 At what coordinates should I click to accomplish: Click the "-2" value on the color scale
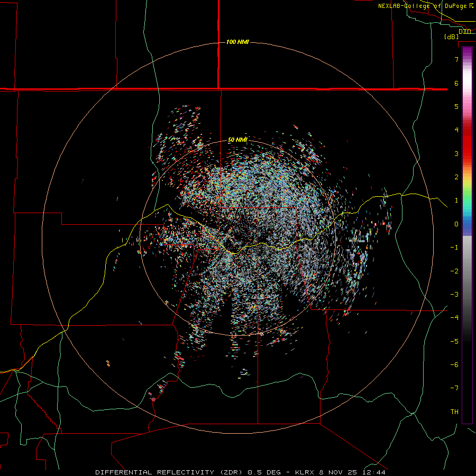pos(454,271)
